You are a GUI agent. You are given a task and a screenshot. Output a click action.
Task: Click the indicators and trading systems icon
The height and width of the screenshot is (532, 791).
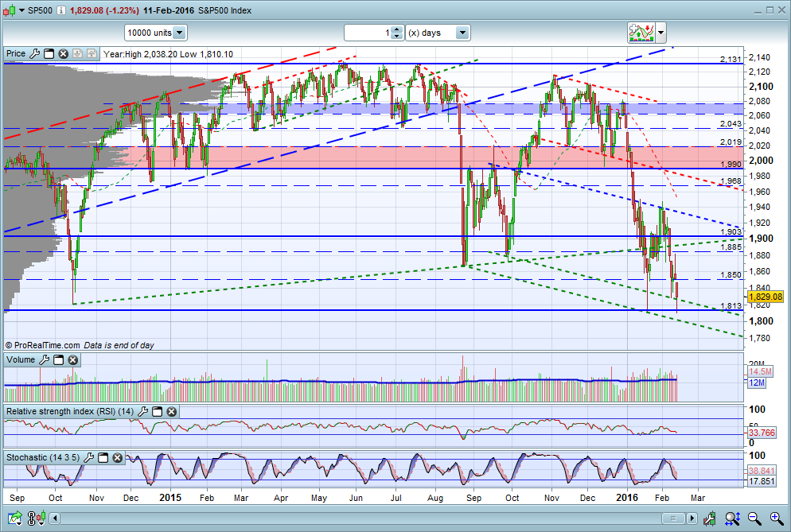click(641, 33)
